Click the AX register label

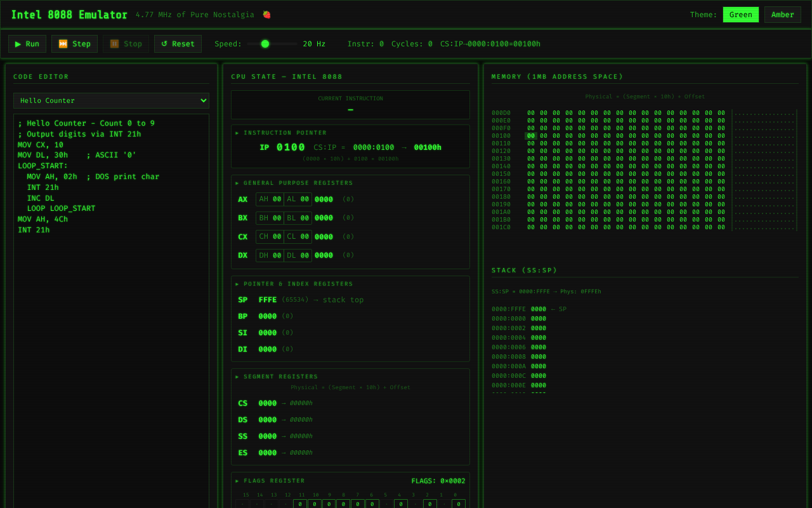[x=243, y=199]
